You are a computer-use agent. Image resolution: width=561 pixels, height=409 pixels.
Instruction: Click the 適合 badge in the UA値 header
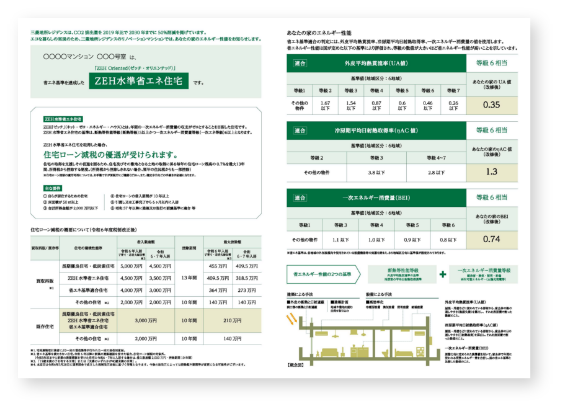tap(300, 63)
